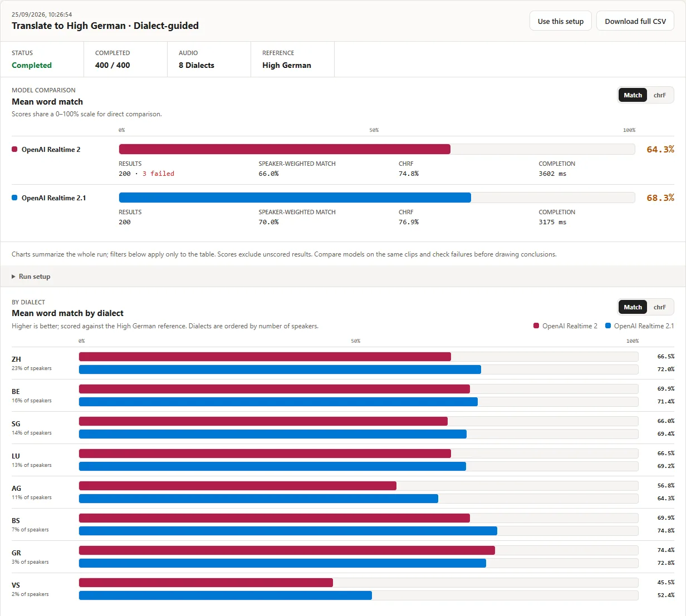This screenshot has height=616, width=686.
Task: Click the BS dialect label
Action: (x=16, y=521)
